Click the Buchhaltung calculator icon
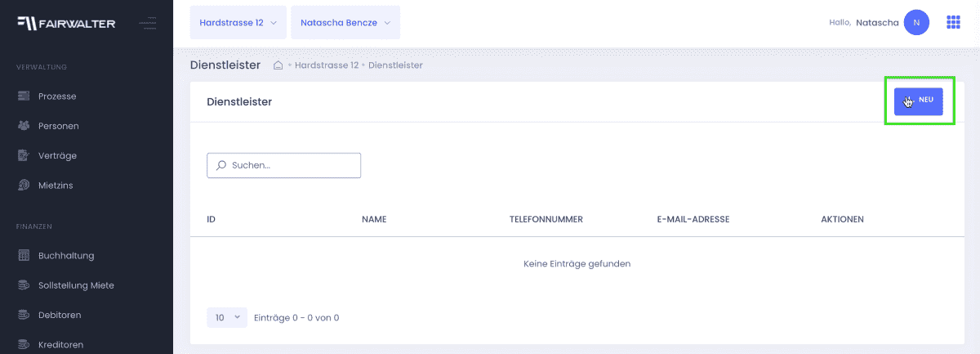The height and width of the screenshot is (354, 980). coord(24,255)
